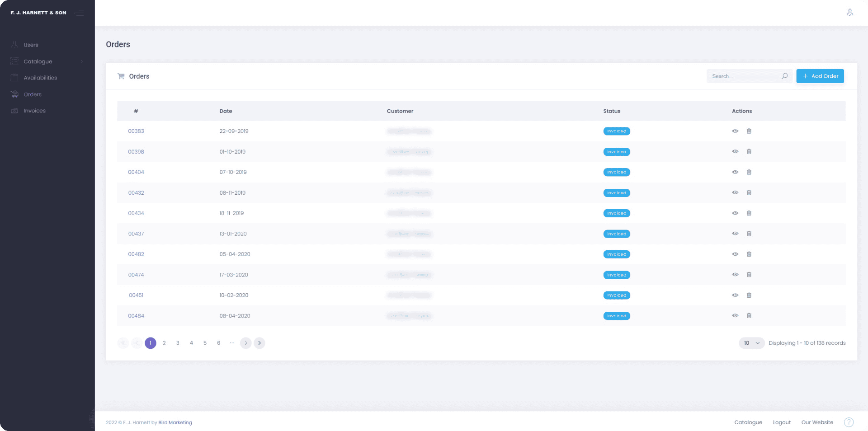Jump to last page double arrow
The width and height of the screenshot is (868, 431).
[x=259, y=343]
